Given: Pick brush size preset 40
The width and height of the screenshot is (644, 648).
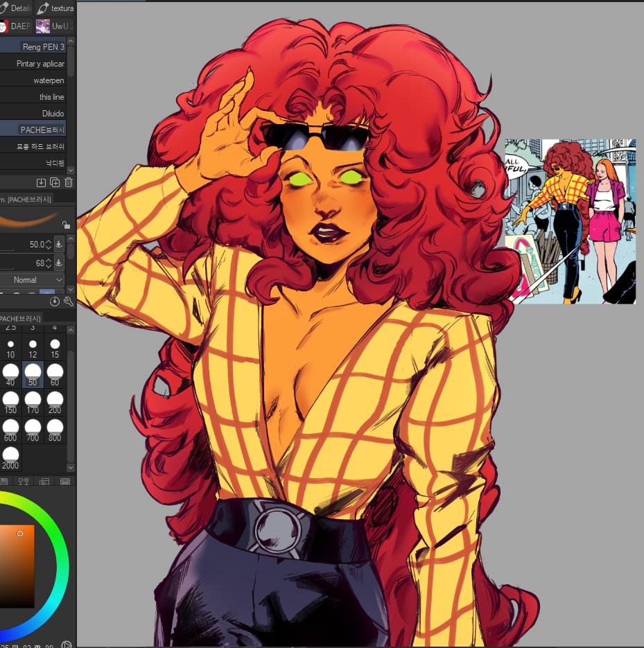Looking at the screenshot, I should [11, 375].
